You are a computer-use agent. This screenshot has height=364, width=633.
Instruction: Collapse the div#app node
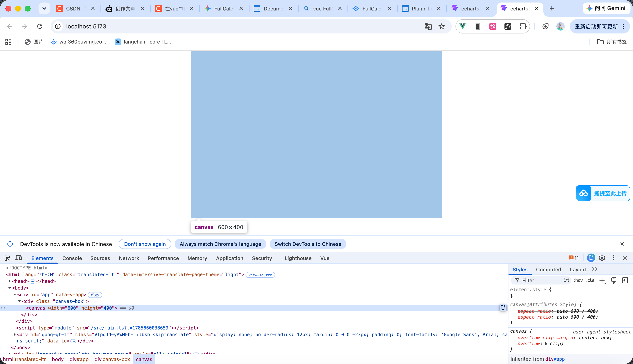(14, 295)
